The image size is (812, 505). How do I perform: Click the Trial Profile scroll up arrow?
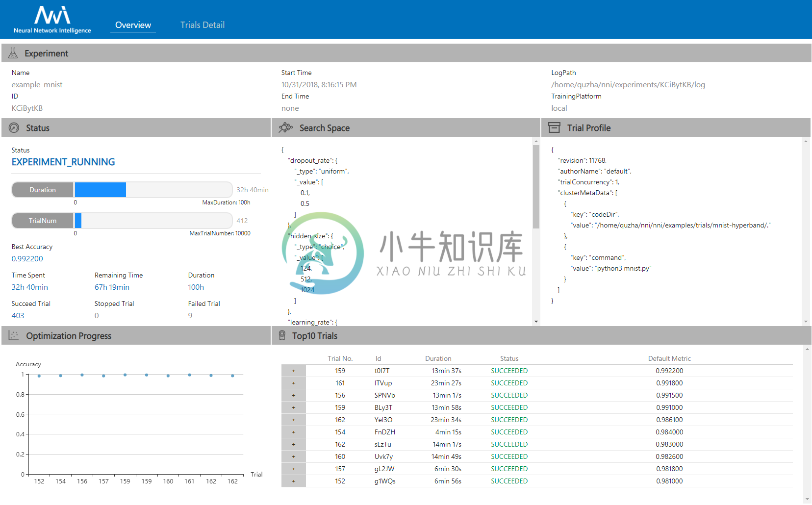click(806, 141)
